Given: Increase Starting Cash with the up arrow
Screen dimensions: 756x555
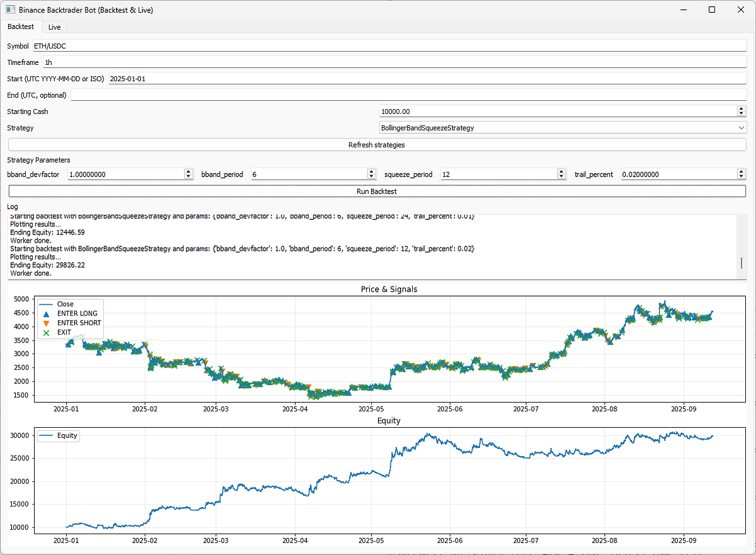Looking at the screenshot, I should pyautogui.click(x=741, y=108).
